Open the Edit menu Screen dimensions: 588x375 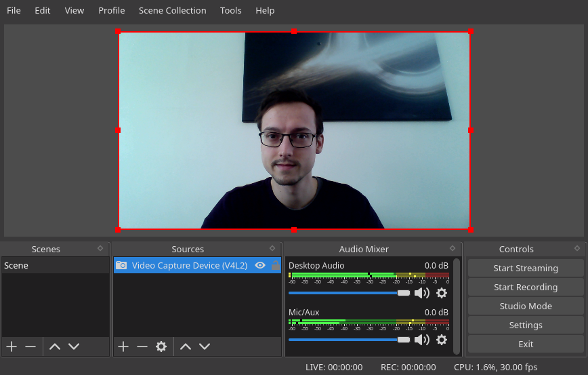click(x=43, y=10)
